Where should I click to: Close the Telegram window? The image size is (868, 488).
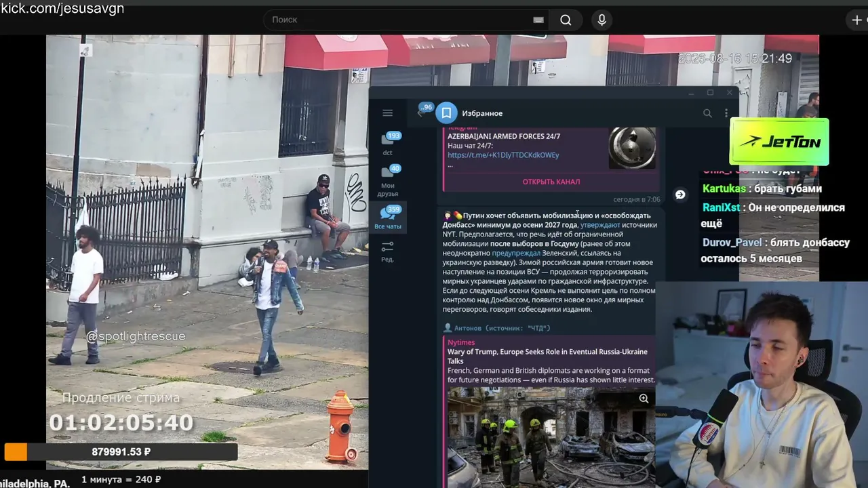coord(730,93)
